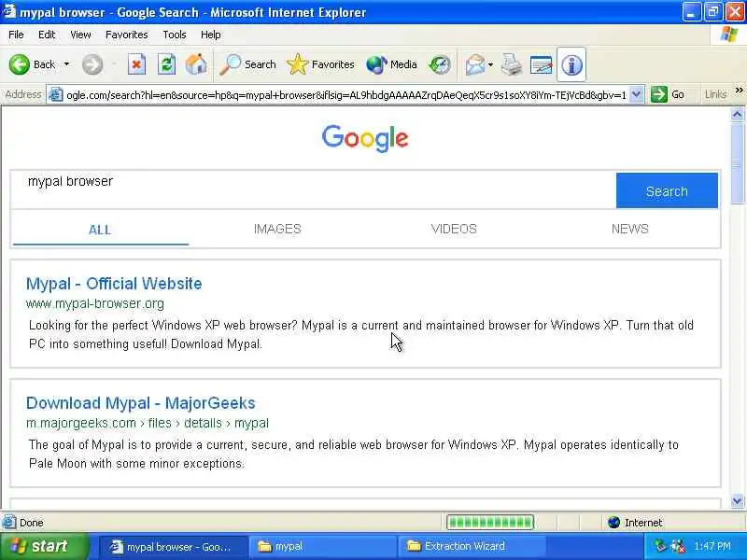Switch to the NEWS tab

(629, 229)
